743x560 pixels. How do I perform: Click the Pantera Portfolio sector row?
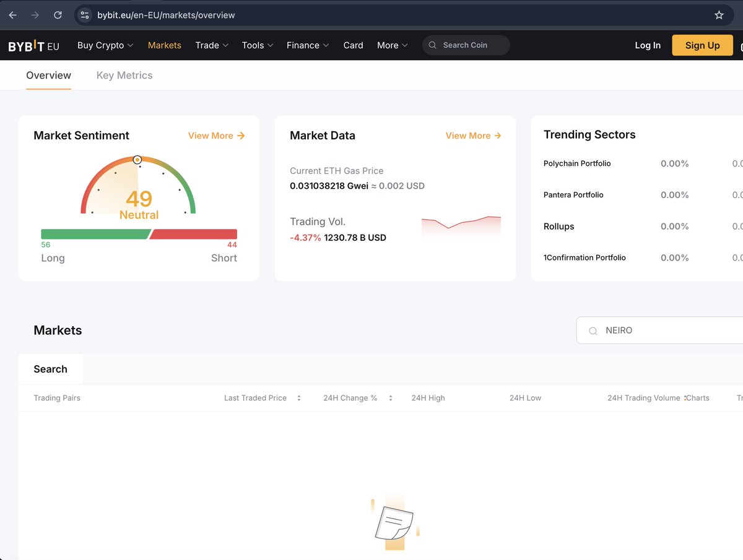[643, 195]
